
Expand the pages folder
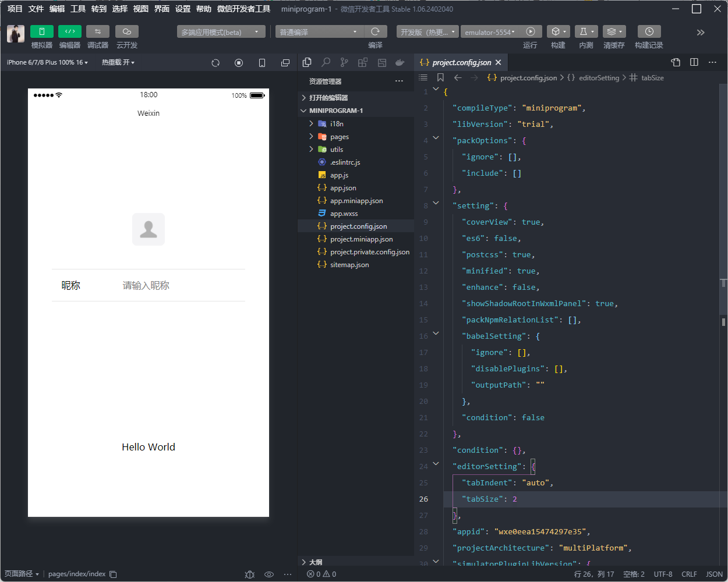(356, 137)
